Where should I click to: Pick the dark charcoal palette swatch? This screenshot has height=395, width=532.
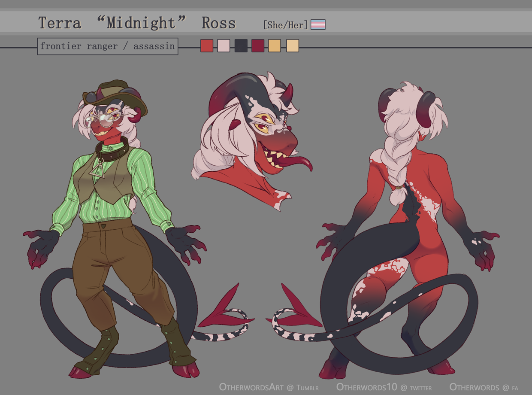[241, 46]
